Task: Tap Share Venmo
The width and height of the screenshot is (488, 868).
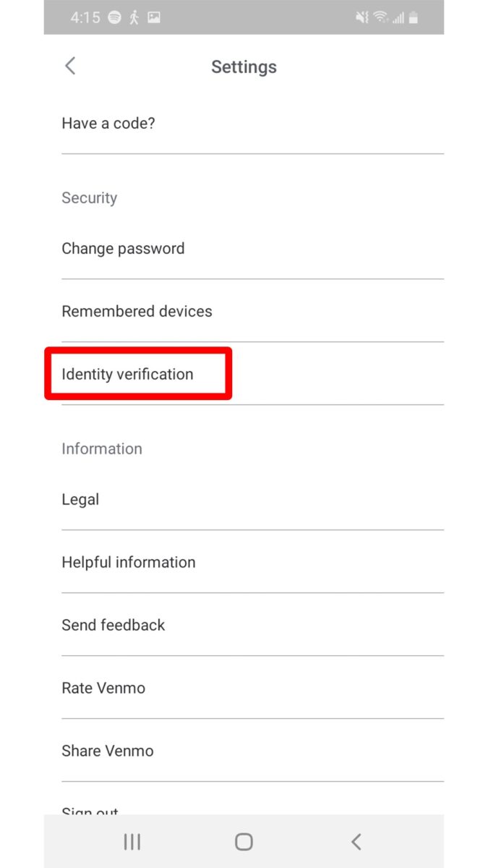Action: (x=252, y=751)
